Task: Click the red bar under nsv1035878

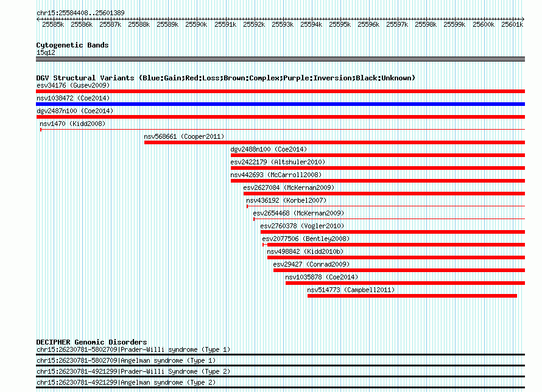Action: (x=405, y=283)
